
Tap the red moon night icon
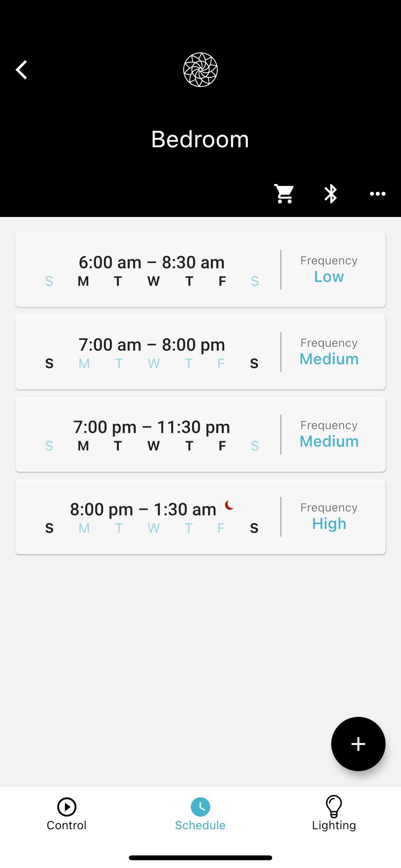click(229, 505)
